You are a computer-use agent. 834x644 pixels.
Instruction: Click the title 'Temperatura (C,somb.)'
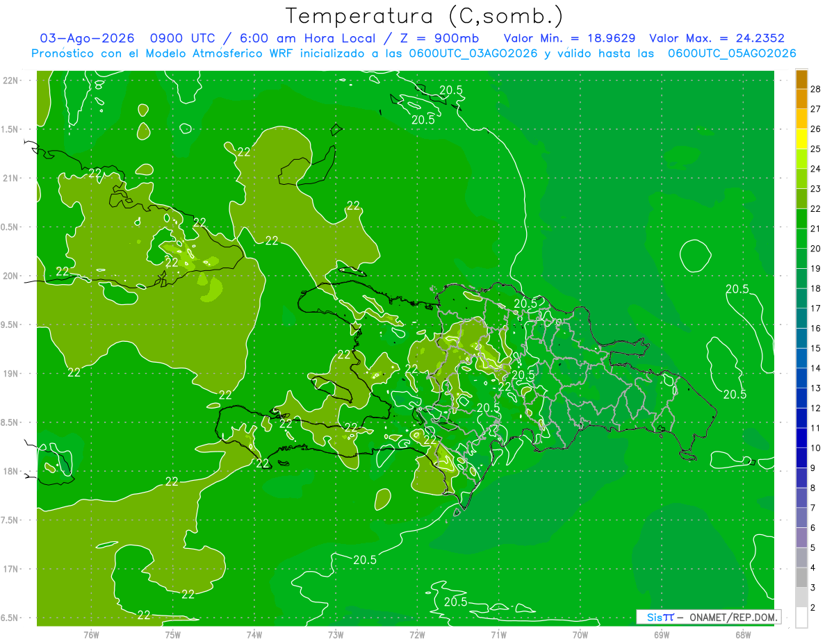pos(424,15)
